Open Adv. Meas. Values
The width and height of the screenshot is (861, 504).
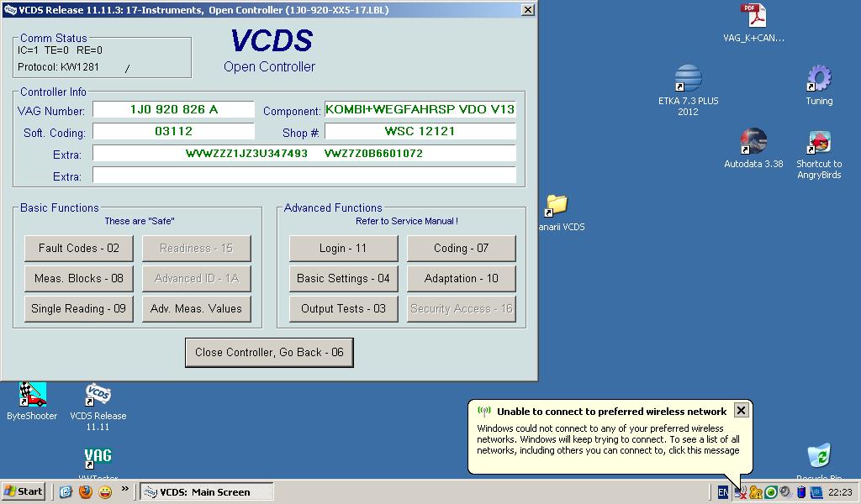point(196,309)
